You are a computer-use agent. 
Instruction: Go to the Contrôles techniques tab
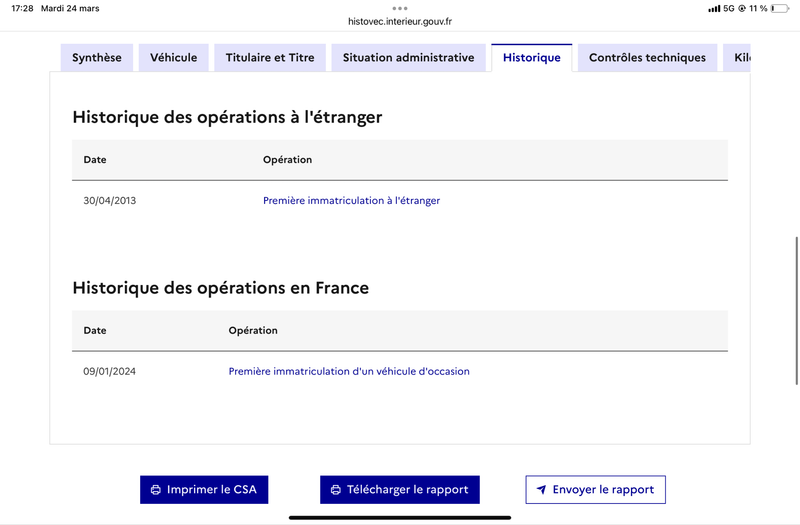click(x=647, y=58)
